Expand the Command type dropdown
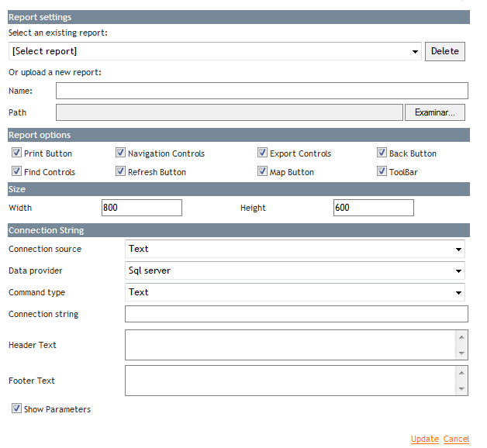This screenshot has height=448, width=487. point(295,292)
